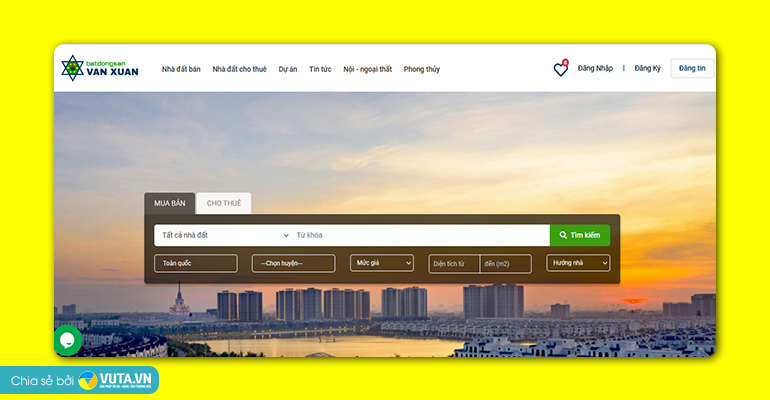Open the Phong thủy page
The width and height of the screenshot is (770, 400).
click(422, 69)
